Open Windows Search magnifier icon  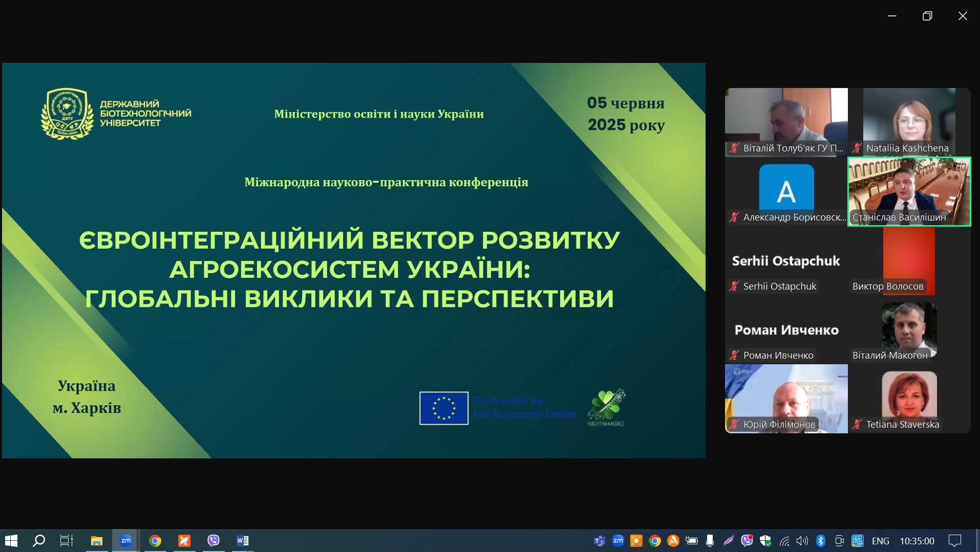tap(39, 540)
